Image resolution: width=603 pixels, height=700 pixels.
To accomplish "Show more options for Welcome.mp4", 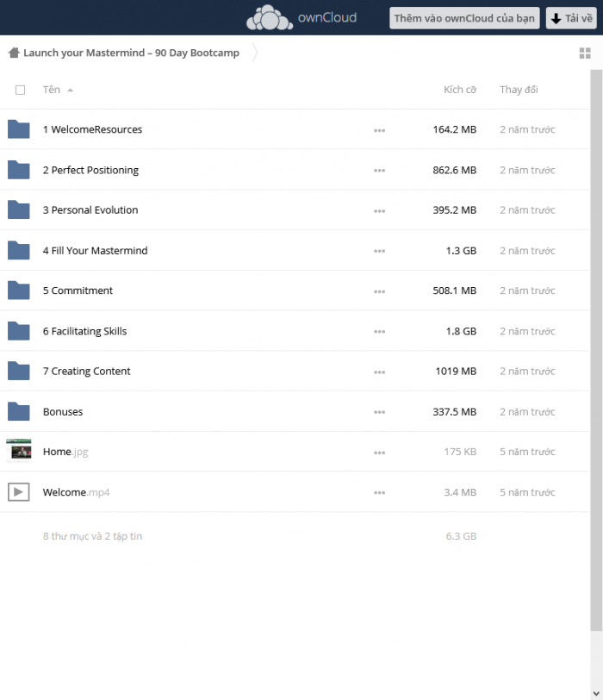I will coord(380,493).
